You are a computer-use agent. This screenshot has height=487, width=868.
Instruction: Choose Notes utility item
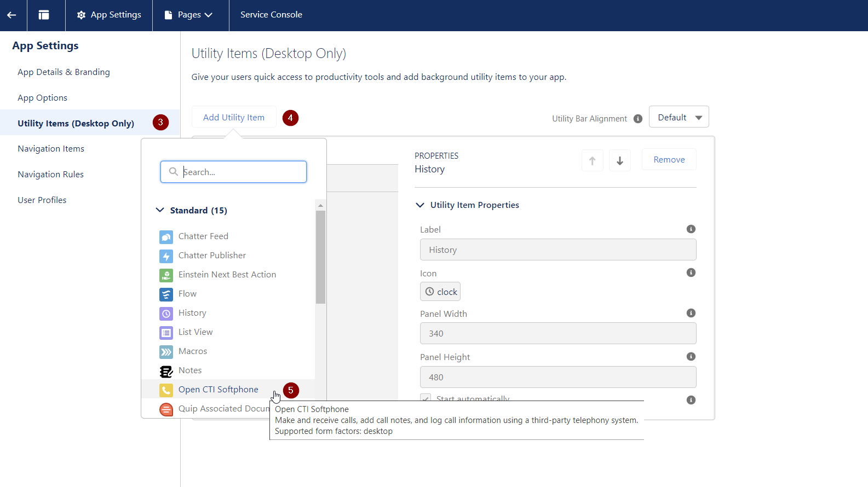(190, 370)
